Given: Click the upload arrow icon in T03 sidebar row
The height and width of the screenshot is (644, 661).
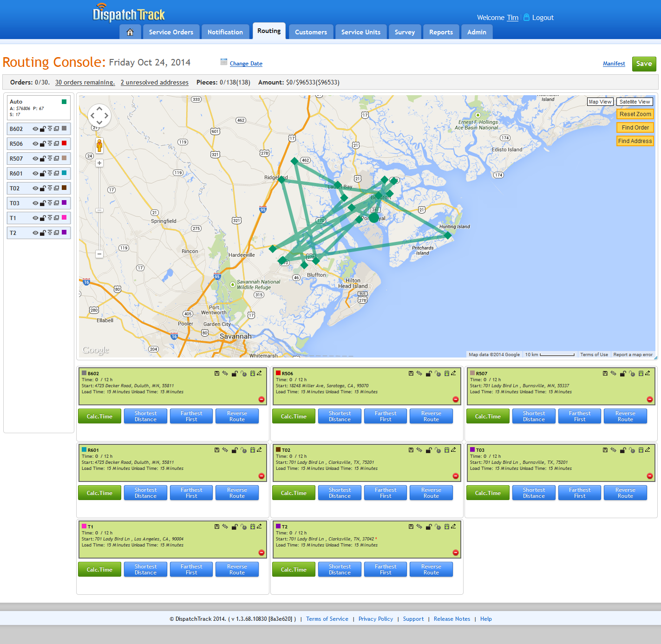Looking at the screenshot, I should (50, 203).
